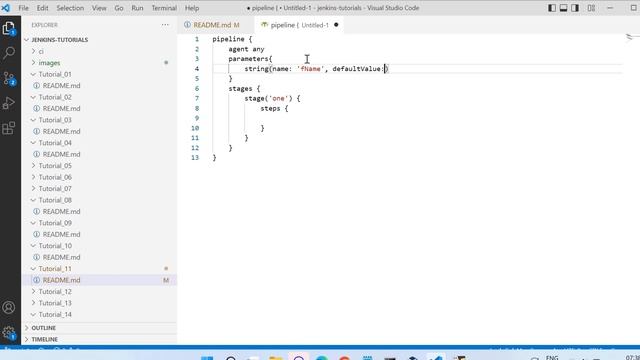Click the clock in the taskbar

coord(632,358)
